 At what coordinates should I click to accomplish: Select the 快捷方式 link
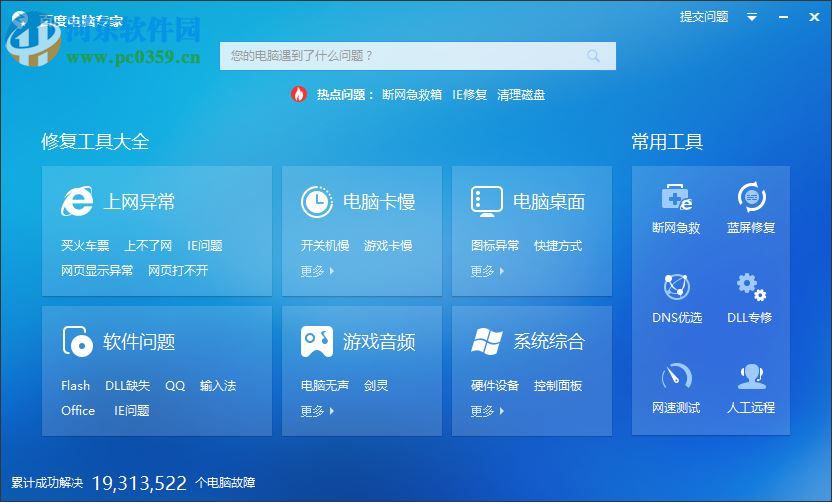(558, 246)
